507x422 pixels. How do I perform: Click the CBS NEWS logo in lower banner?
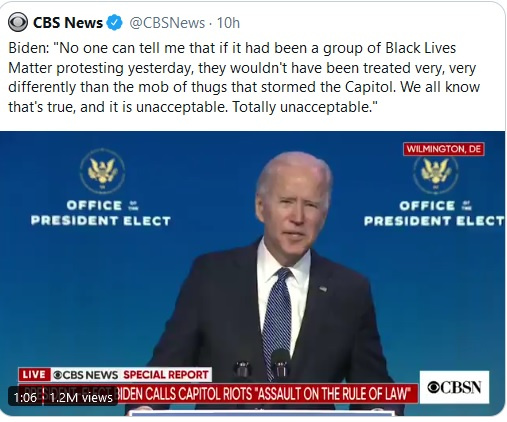[86, 375]
